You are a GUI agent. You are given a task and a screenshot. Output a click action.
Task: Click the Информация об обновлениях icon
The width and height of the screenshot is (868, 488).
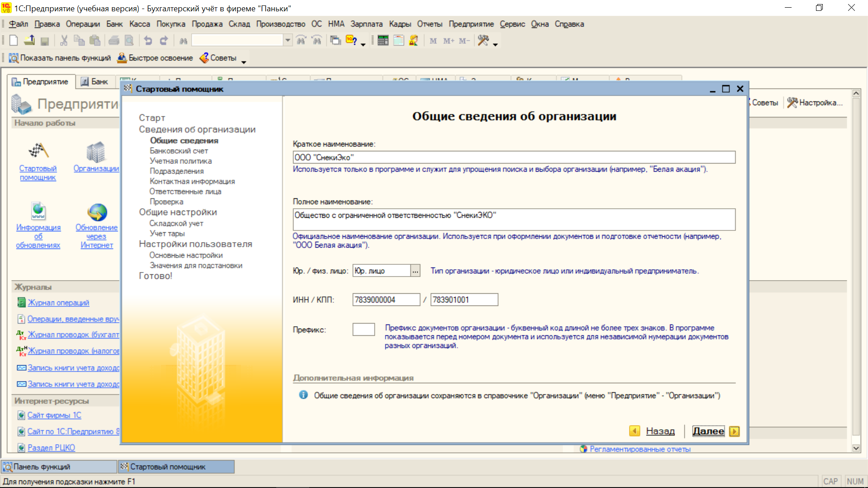click(x=38, y=211)
